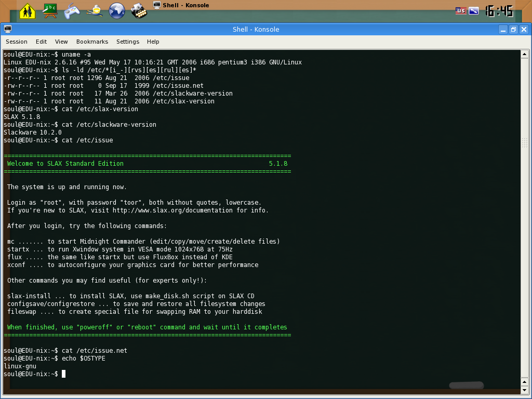Launch the blue globe web browser icon
This screenshot has height=399, width=532.
tap(117, 11)
